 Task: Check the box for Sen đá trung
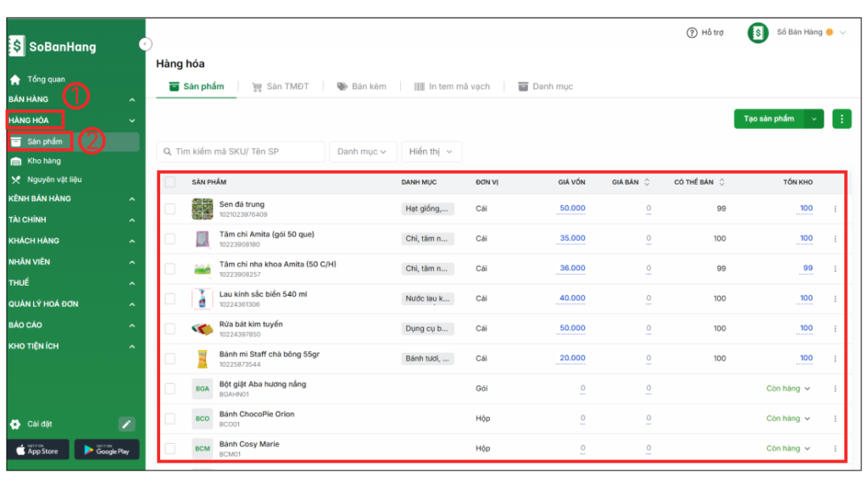click(170, 208)
